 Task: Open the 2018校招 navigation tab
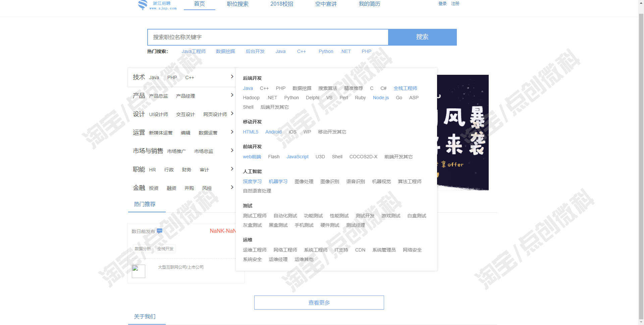pyautogui.click(x=282, y=4)
